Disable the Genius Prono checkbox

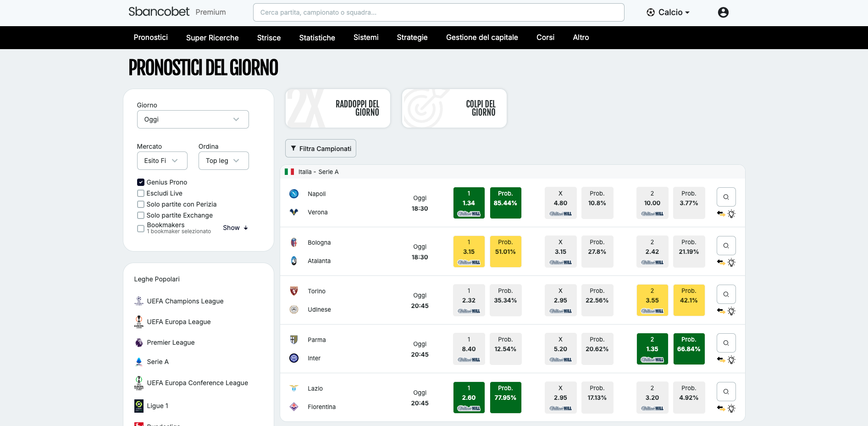tap(141, 182)
